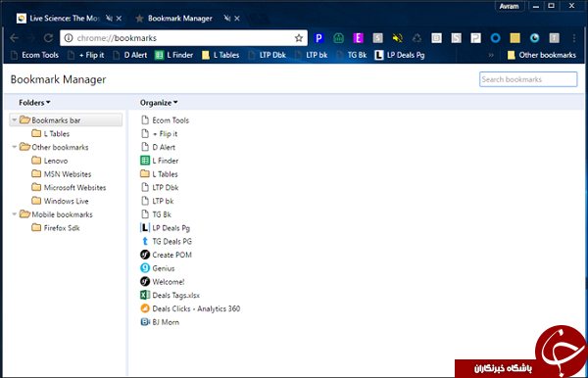588x378 pixels.
Task: Select L Finder bookmark in list
Action: [x=160, y=161]
